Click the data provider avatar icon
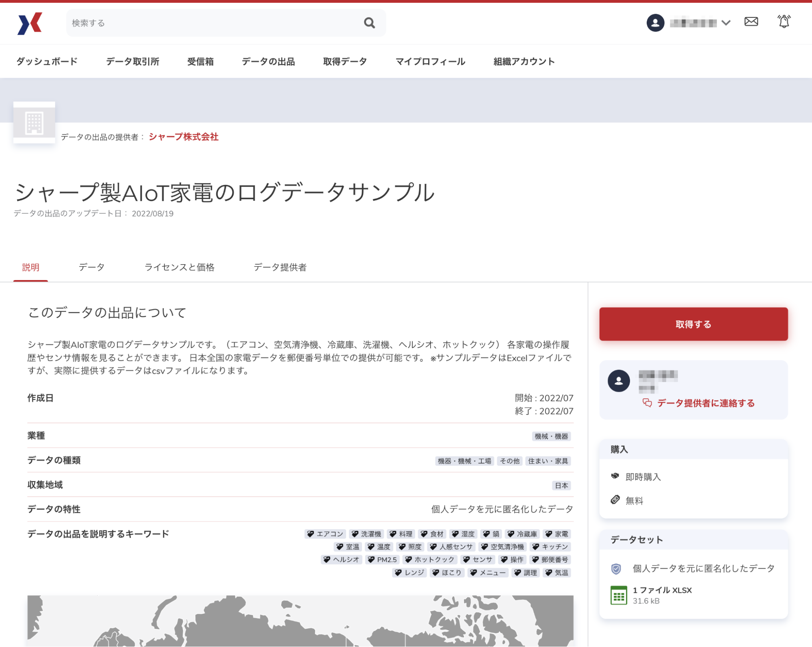812x647 pixels. point(618,381)
